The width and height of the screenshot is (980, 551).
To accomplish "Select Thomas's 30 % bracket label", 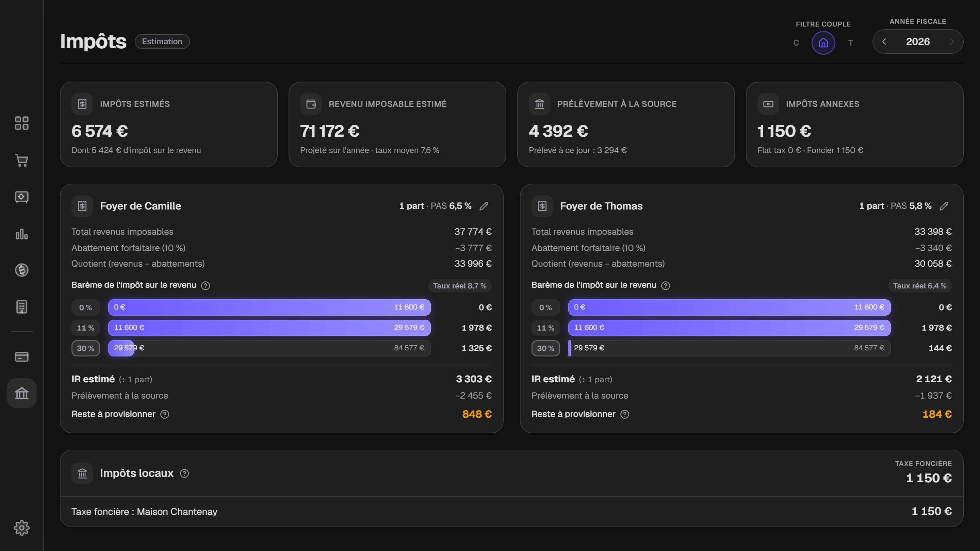I will (545, 348).
